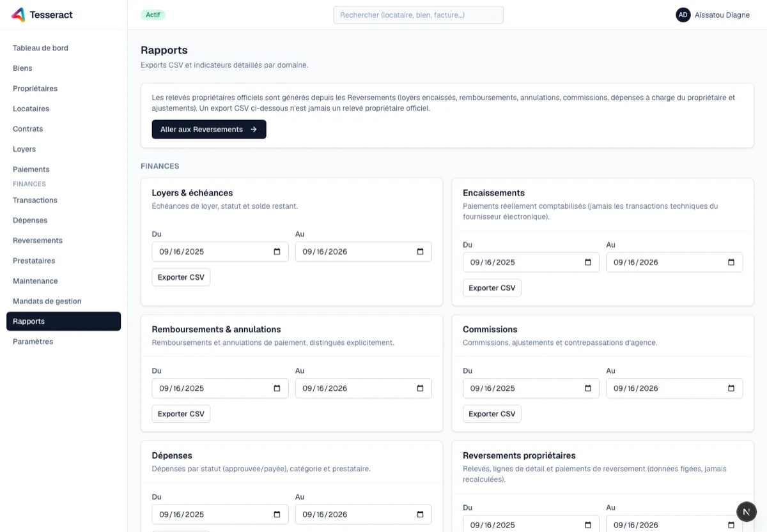Export CSV for Encaissements
This screenshot has height=532, width=767.
pyautogui.click(x=492, y=288)
